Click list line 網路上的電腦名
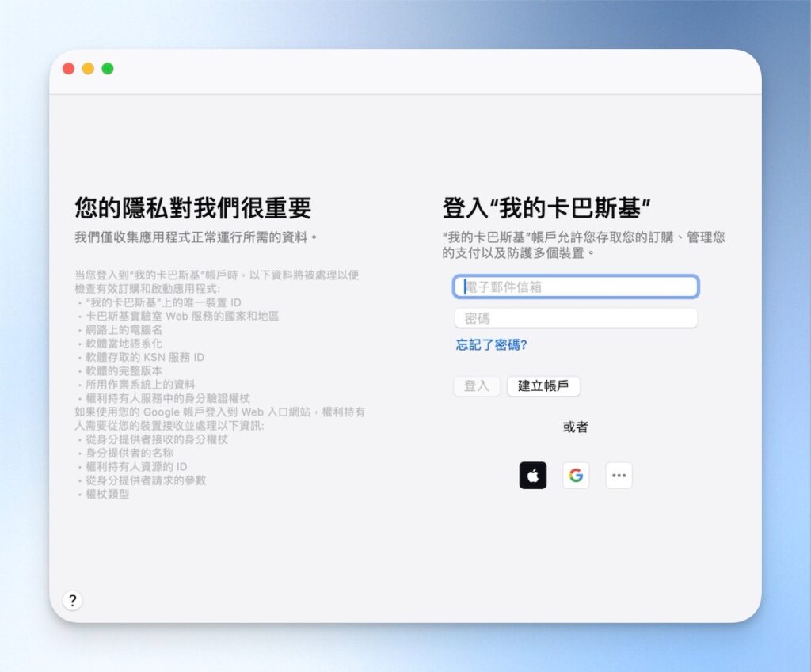Viewport: 811px width, 672px height. pos(124,330)
